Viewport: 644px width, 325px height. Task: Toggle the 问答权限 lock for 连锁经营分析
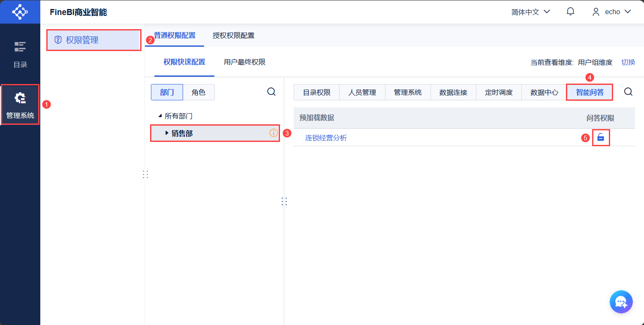point(601,138)
